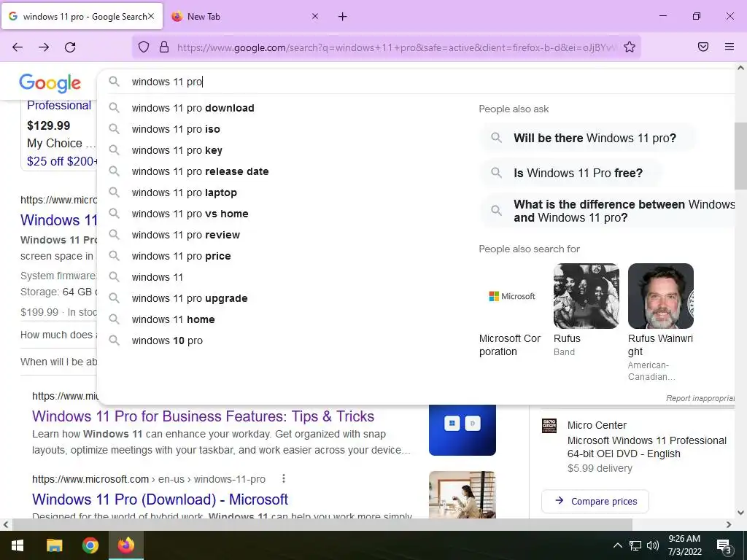Go forward with the forward arrow
Screen dimensions: 747x560
pos(44,47)
